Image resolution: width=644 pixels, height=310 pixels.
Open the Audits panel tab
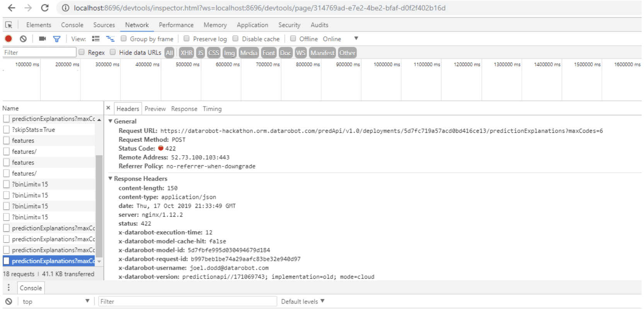pos(319,25)
